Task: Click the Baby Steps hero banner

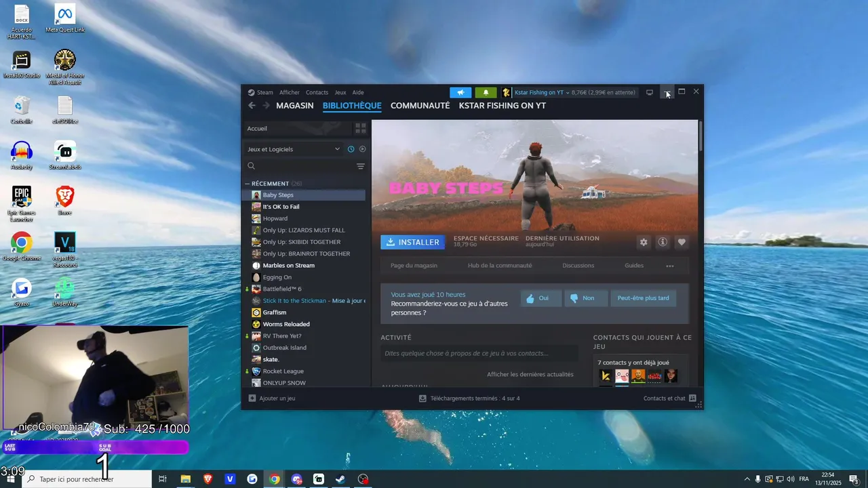Action: click(x=534, y=176)
